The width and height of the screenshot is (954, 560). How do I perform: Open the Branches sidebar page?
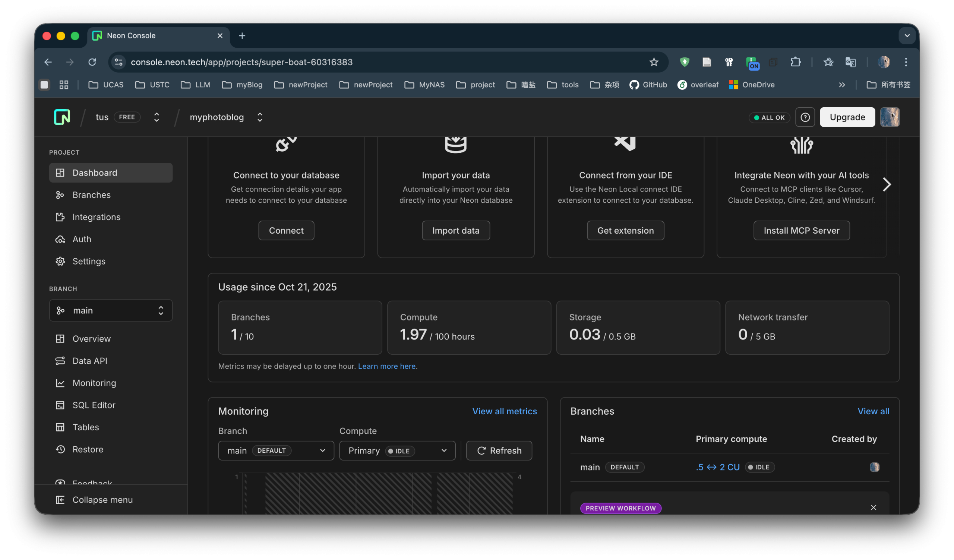[x=91, y=195]
